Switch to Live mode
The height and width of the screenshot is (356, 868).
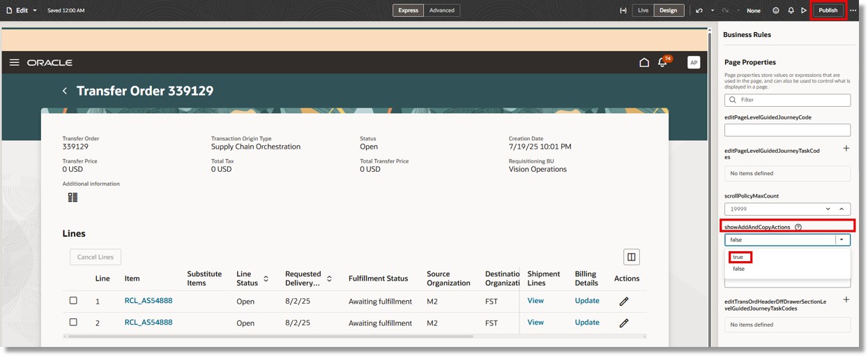pyautogui.click(x=643, y=10)
